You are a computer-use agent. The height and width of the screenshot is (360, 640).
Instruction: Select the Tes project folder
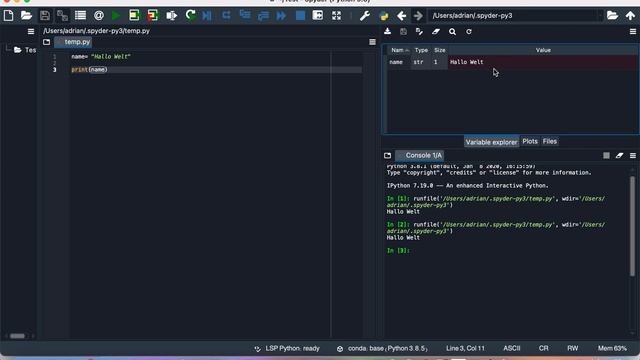pos(25,50)
